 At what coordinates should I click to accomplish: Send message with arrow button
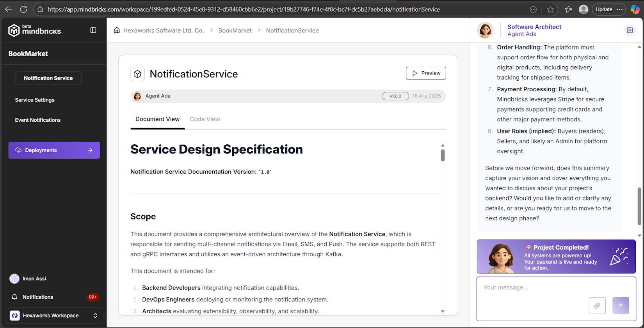tap(621, 305)
